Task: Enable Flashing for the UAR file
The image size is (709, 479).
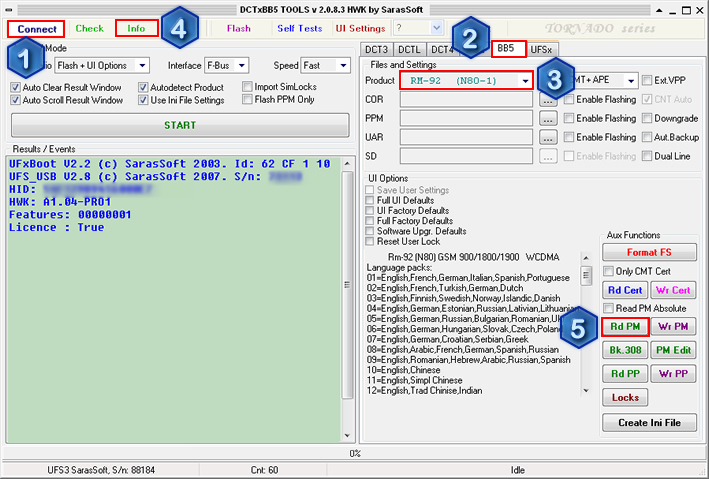Action: (x=569, y=137)
